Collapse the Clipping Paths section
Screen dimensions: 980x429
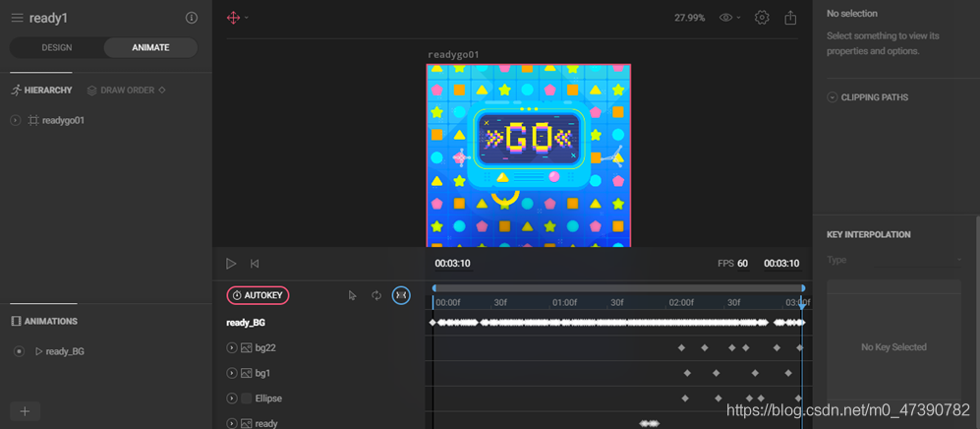coord(833,97)
